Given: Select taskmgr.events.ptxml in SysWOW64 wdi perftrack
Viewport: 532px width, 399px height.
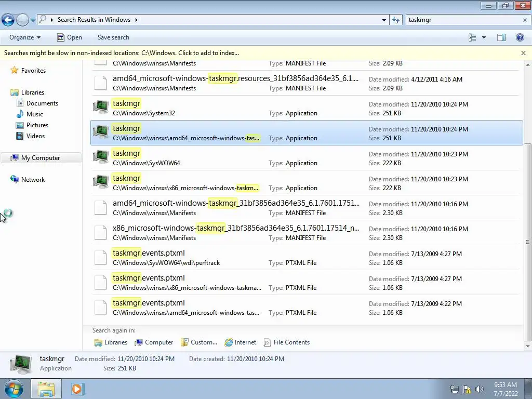Looking at the screenshot, I should [x=307, y=258].
